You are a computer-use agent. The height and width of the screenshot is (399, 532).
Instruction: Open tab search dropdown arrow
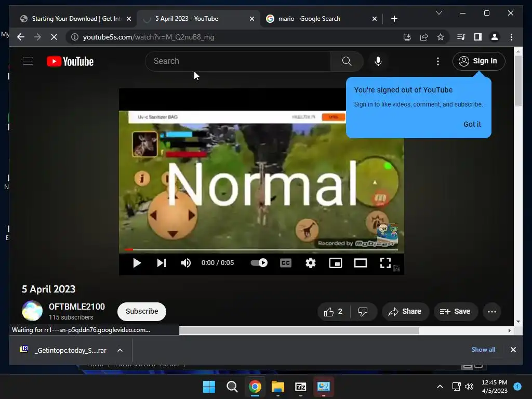pos(438,13)
